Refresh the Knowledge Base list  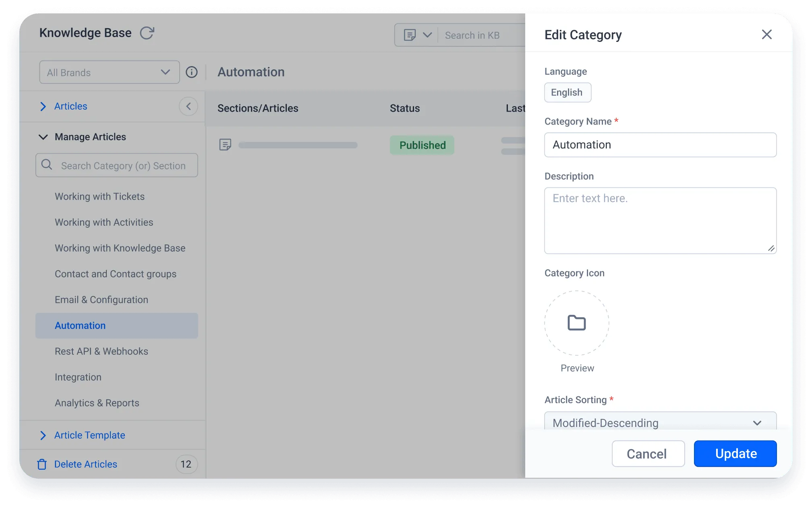point(147,32)
